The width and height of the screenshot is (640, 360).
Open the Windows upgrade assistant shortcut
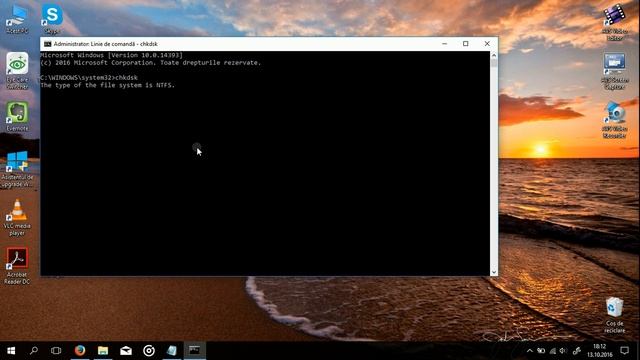17,169
